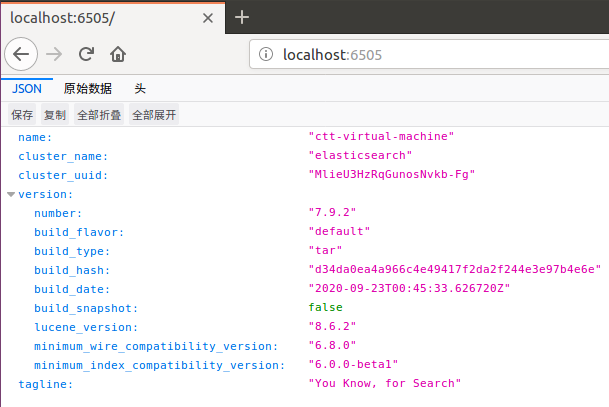Click the "2020-09-23T00:45:33.626720Z" value
The height and width of the screenshot is (407, 609).
pyautogui.click(x=409, y=289)
